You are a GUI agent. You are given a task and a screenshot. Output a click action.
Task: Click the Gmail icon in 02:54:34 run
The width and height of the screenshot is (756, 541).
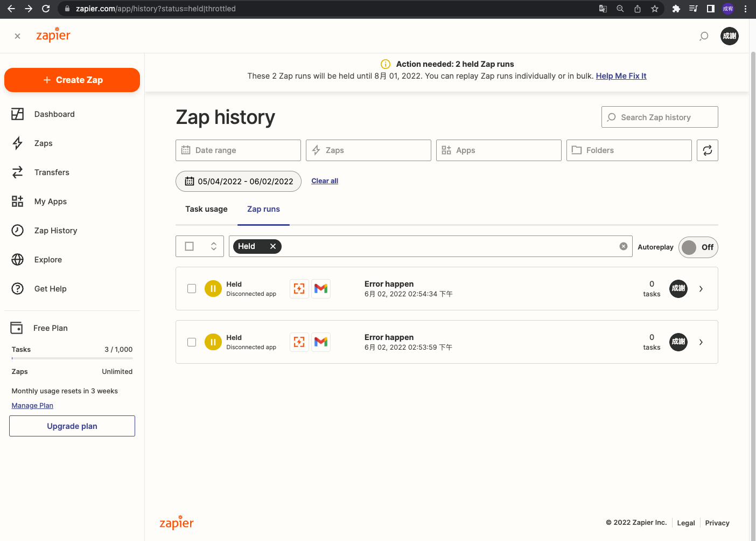(321, 288)
